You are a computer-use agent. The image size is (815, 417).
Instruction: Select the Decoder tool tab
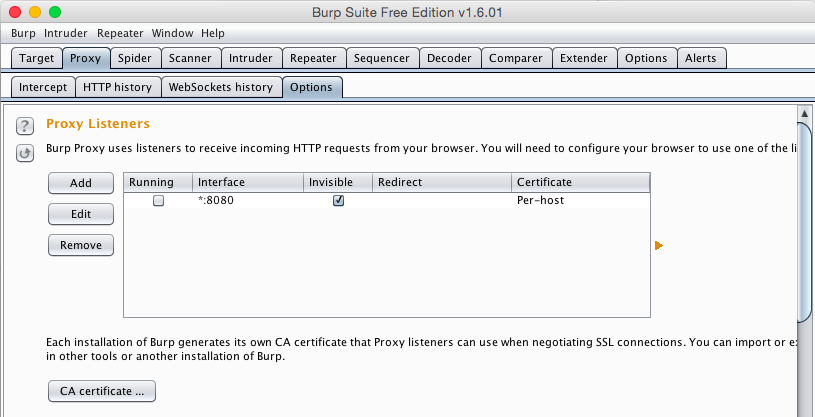pos(449,58)
